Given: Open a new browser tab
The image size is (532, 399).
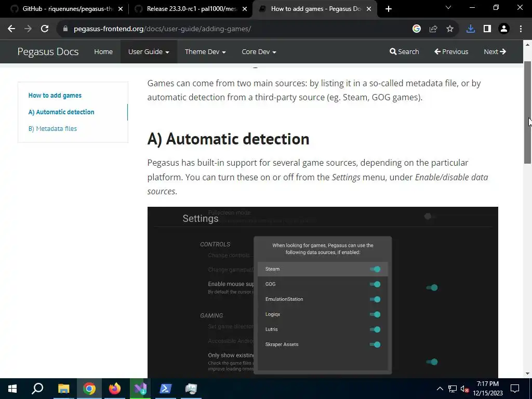Looking at the screenshot, I should click(389, 9).
